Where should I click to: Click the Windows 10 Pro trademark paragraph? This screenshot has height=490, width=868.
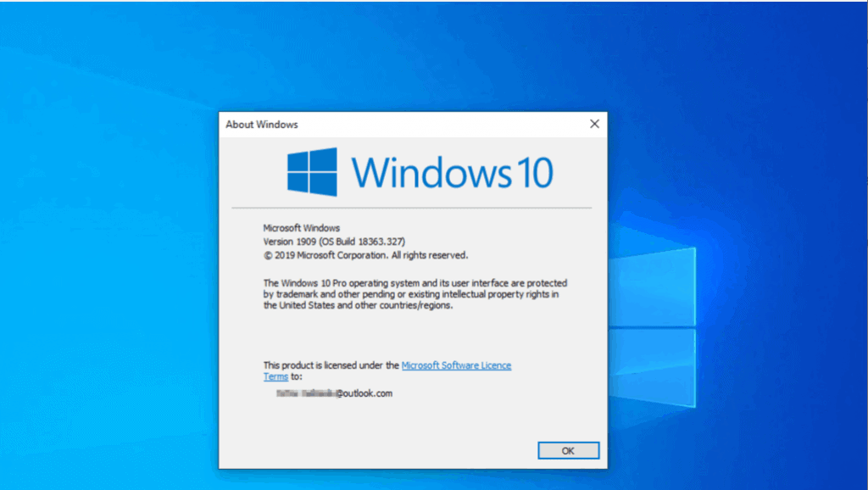415,294
